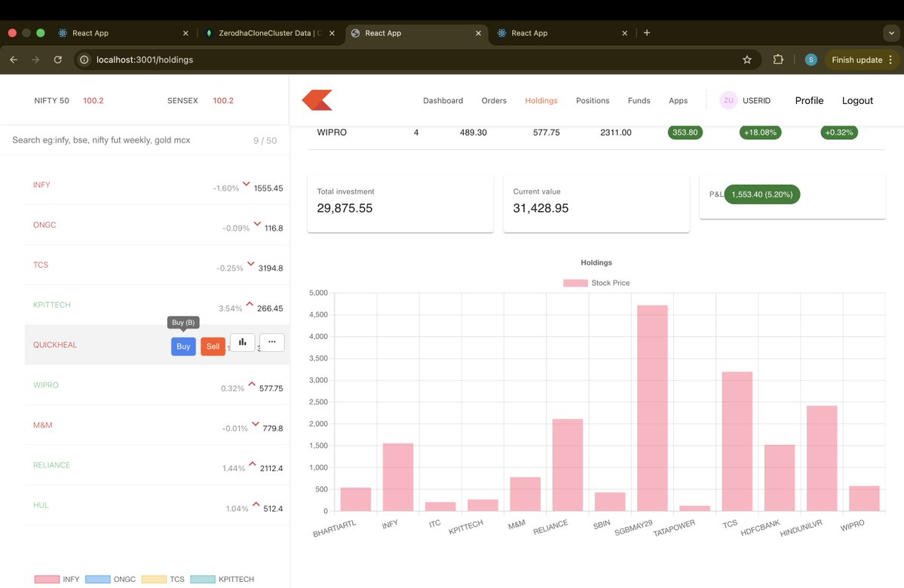The width and height of the screenshot is (904, 588).
Task: Switch to ZerodhaCloneCluster Data tab
Action: pos(269,33)
